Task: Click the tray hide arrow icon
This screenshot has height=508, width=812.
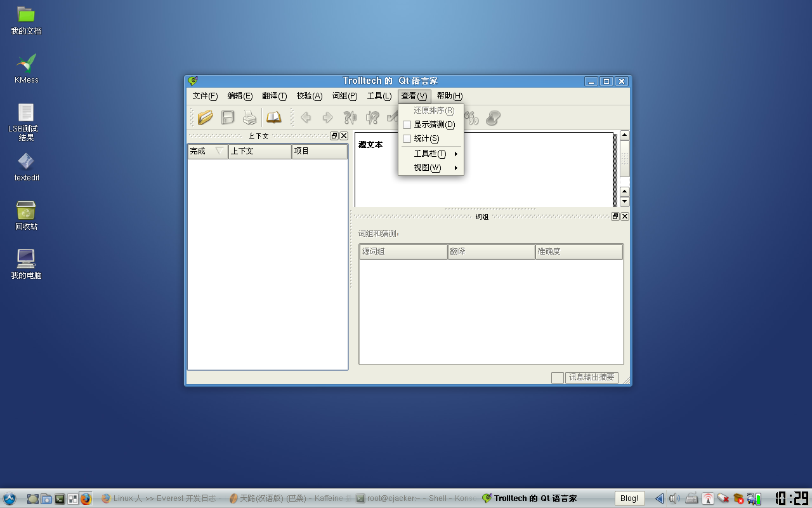Action: point(659,498)
